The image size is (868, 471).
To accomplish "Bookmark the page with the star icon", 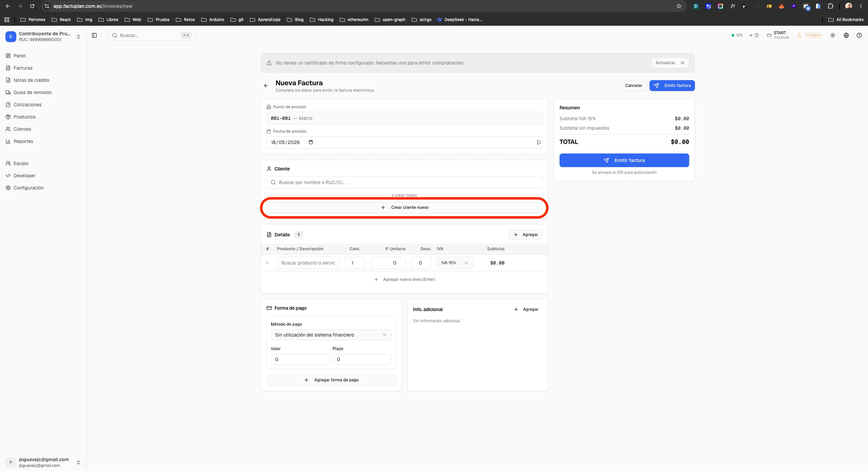I will pos(679,6).
